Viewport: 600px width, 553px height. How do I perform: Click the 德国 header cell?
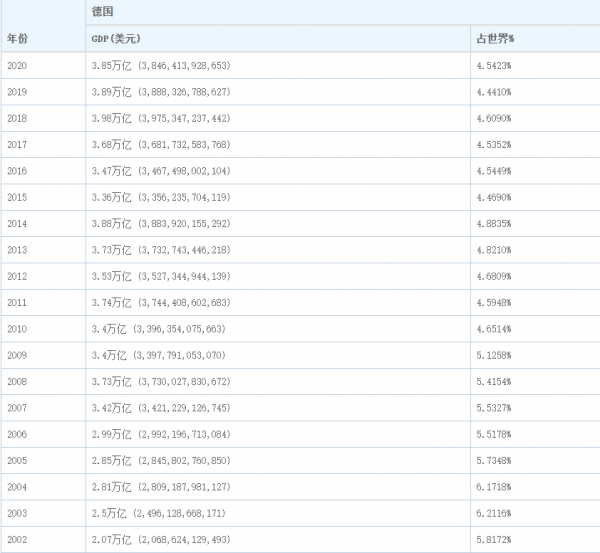coord(103,12)
